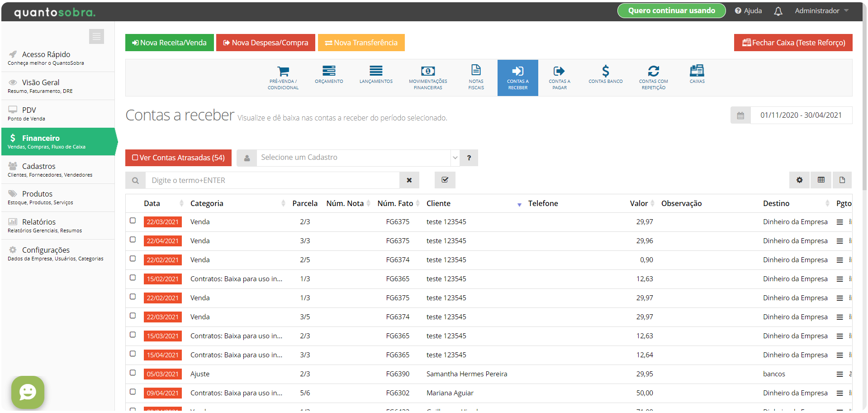Expand the Selecione um Cadastro dropdown
Screen dimensions: 868x413
click(x=455, y=158)
